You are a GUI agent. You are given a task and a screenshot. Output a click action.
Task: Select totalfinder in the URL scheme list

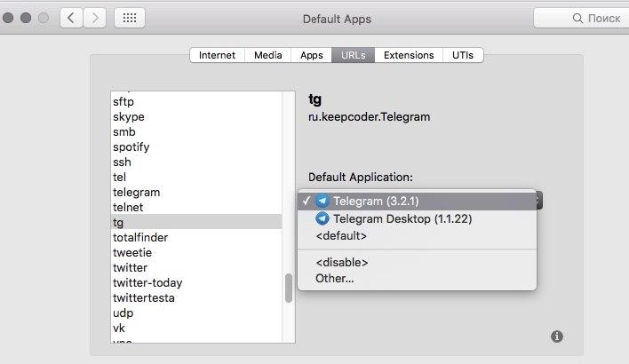pyautogui.click(x=196, y=237)
